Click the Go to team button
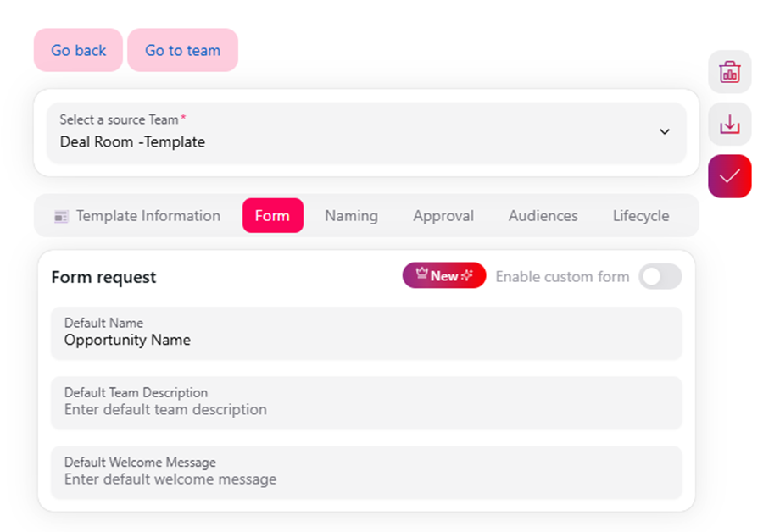This screenshot has height=532, width=780. (x=182, y=50)
